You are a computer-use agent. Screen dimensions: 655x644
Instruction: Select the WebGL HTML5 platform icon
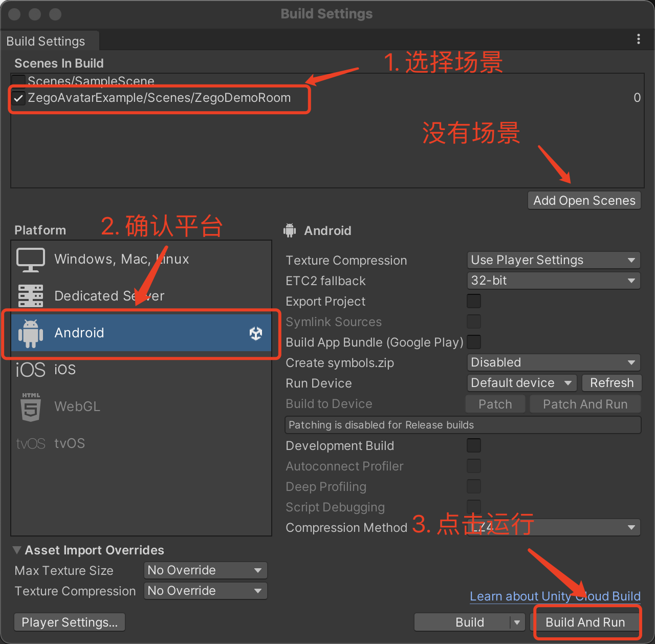click(31, 407)
